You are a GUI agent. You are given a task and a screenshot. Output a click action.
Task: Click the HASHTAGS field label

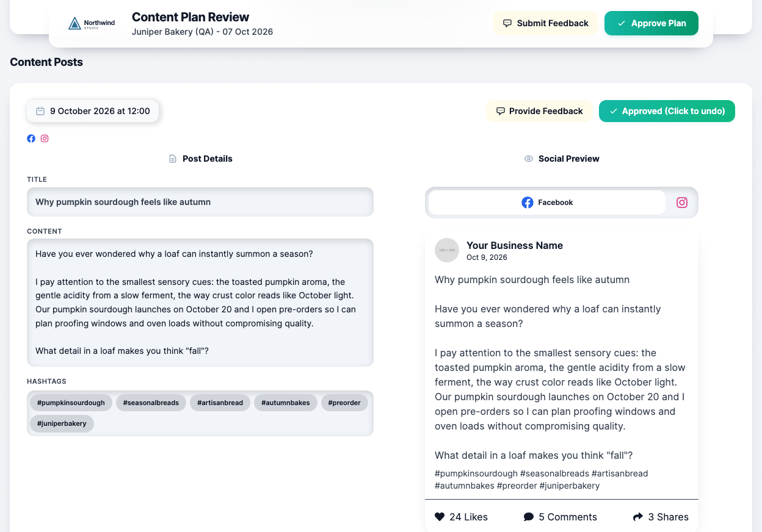coord(46,381)
